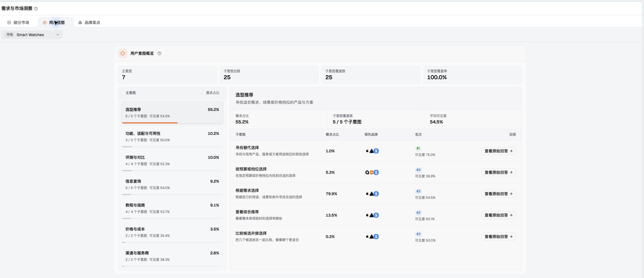Click the brand icons in 根据需求选择 row

coord(372,194)
